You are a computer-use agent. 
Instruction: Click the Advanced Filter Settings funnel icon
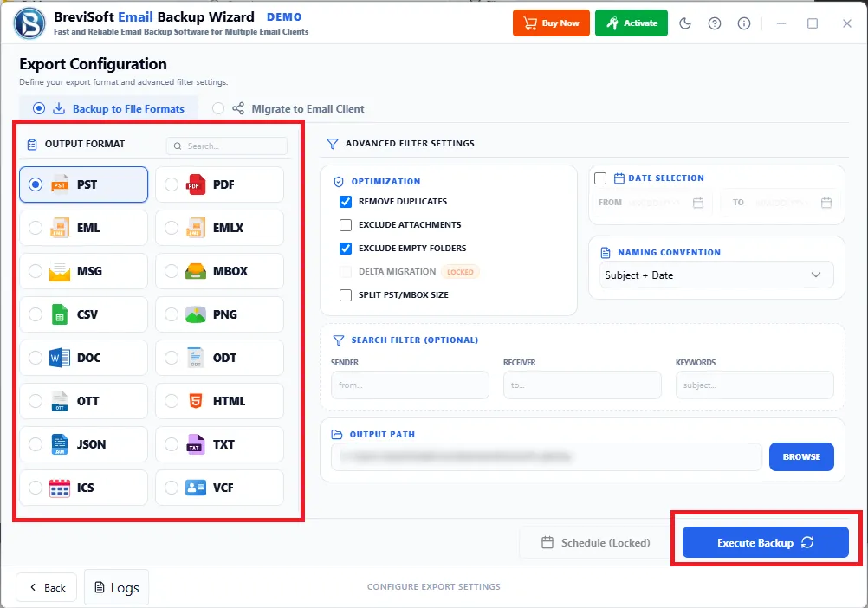(x=333, y=144)
